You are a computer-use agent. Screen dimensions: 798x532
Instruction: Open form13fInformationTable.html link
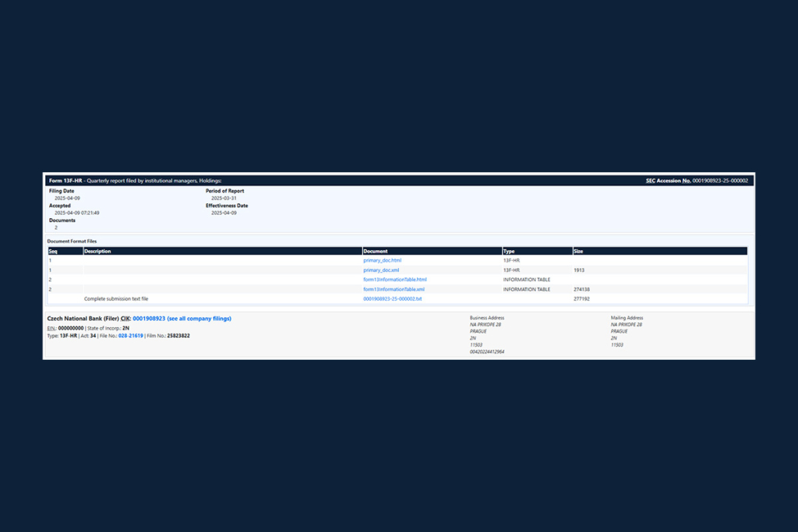394,280
